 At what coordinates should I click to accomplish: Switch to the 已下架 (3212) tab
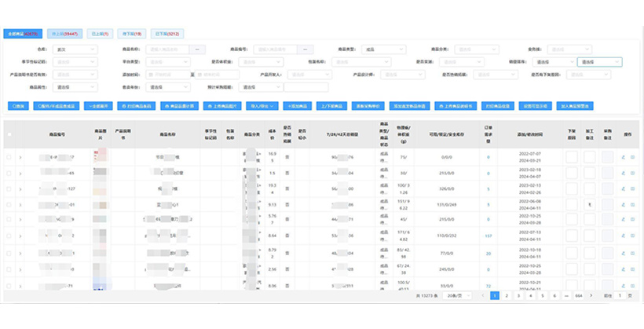[166, 35]
